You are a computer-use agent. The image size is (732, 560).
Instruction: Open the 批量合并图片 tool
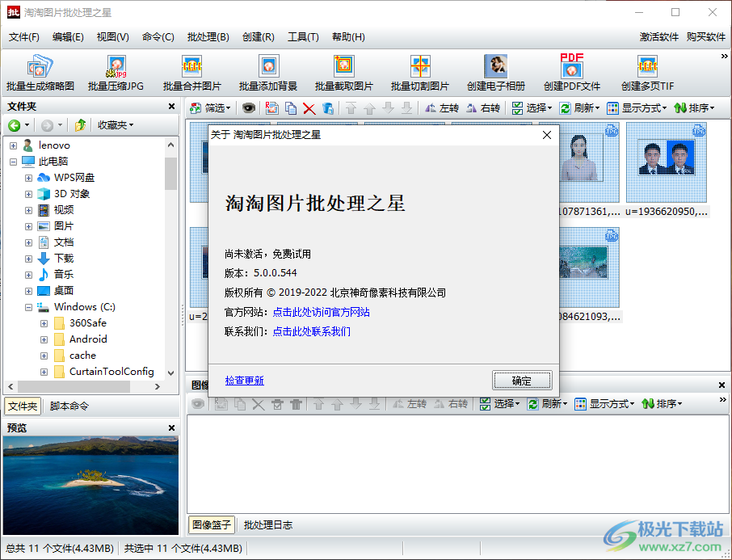[191, 71]
